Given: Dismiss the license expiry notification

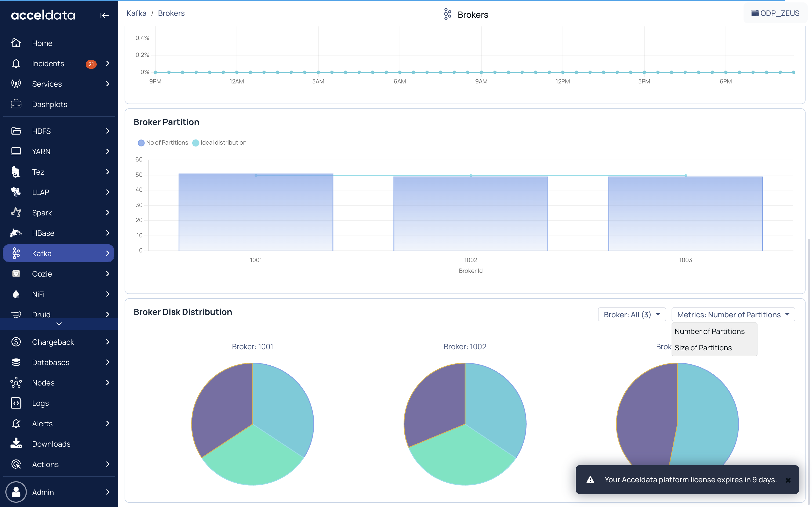Looking at the screenshot, I should point(788,480).
